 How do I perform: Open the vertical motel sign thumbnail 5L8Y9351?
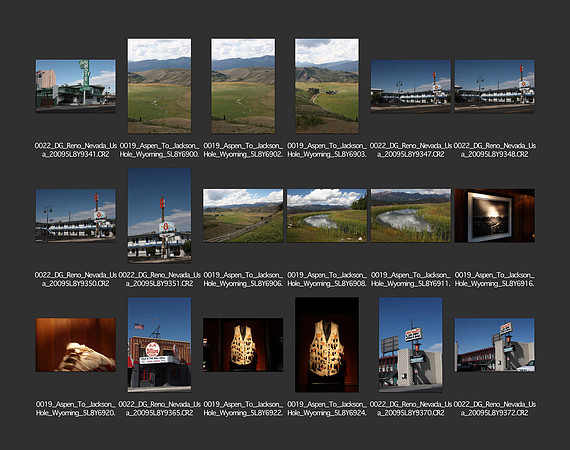(159, 215)
